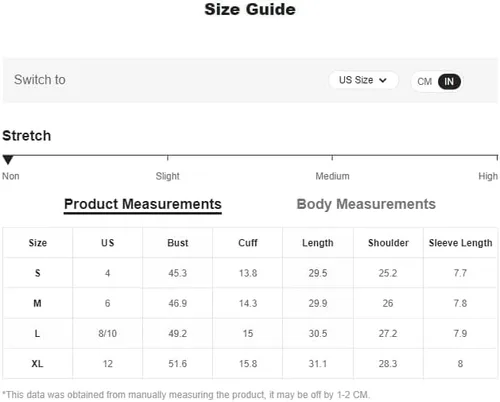Click the Sleeve Length column header
The width and height of the screenshot is (500, 402).
(460, 243)
